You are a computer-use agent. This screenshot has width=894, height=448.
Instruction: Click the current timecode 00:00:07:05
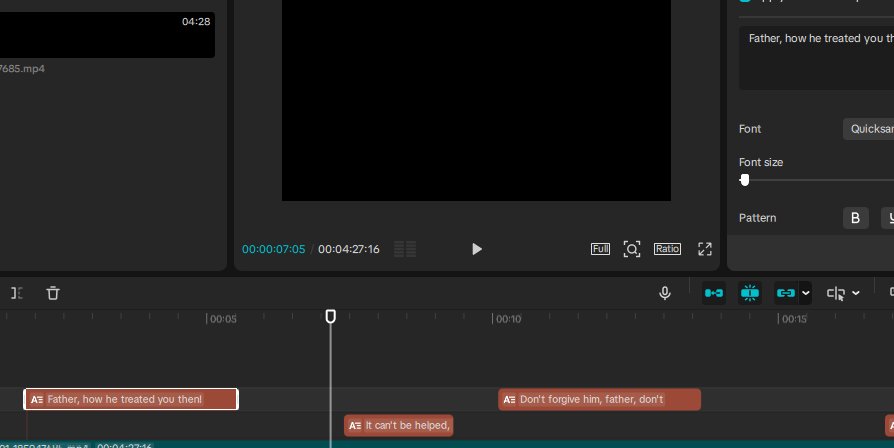[x=274, y=249]
